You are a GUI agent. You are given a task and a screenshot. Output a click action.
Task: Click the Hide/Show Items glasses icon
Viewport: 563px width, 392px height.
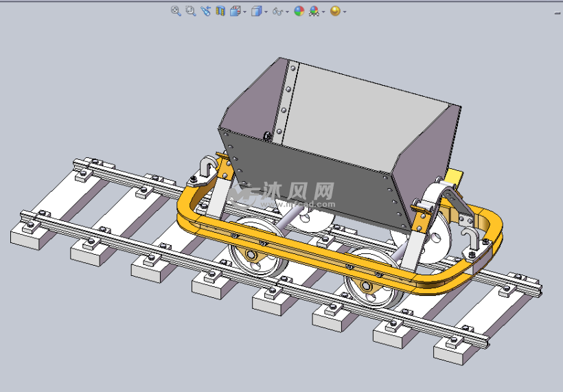coord(277,12)
